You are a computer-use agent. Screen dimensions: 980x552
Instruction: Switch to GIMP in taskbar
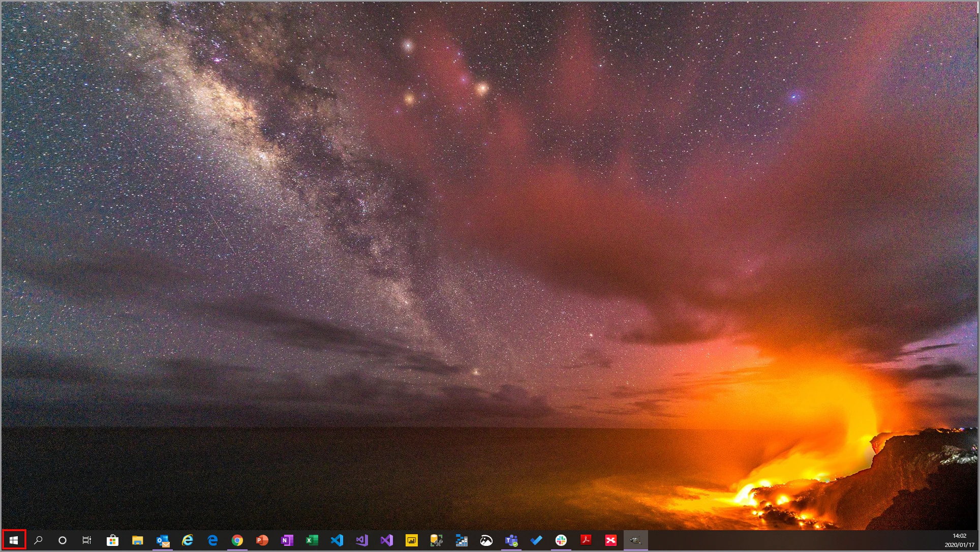[x=636, y=540]
